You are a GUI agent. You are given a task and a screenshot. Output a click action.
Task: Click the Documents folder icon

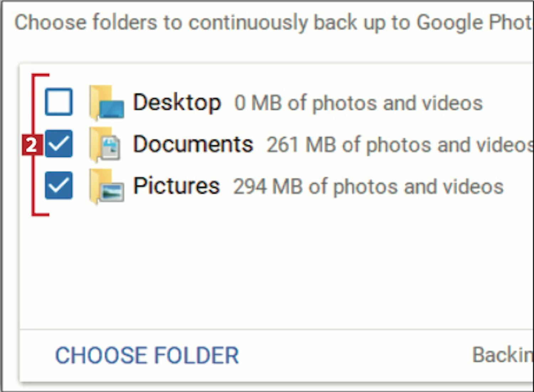(105, 144)
